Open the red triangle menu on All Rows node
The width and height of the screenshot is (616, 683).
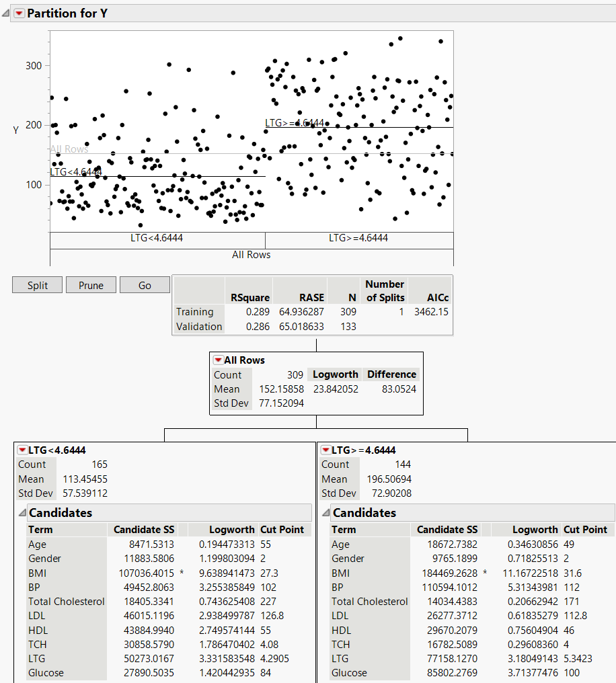[x=218, y=360]
